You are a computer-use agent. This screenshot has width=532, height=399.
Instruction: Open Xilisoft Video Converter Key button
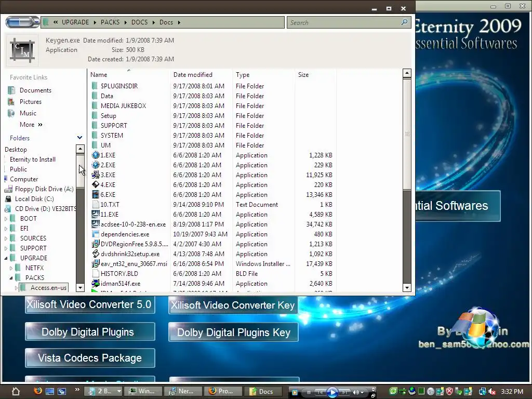click(233, 305)
